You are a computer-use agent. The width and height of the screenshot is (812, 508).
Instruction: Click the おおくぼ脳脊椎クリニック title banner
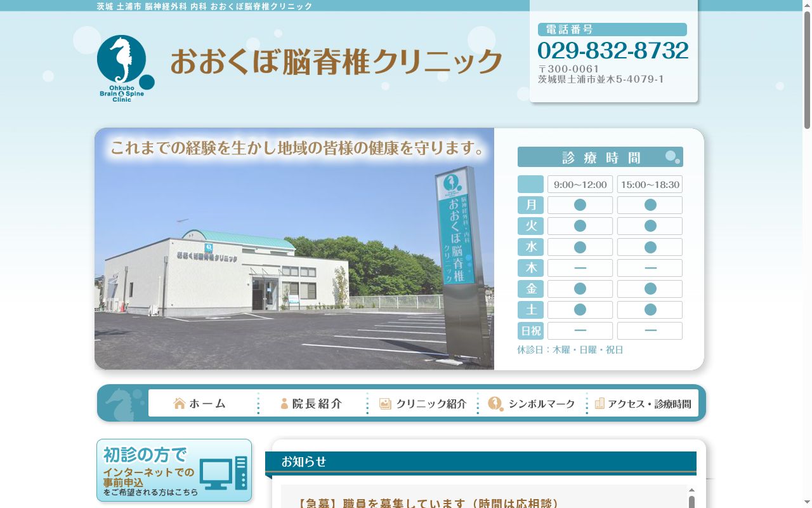pos(336,62)
